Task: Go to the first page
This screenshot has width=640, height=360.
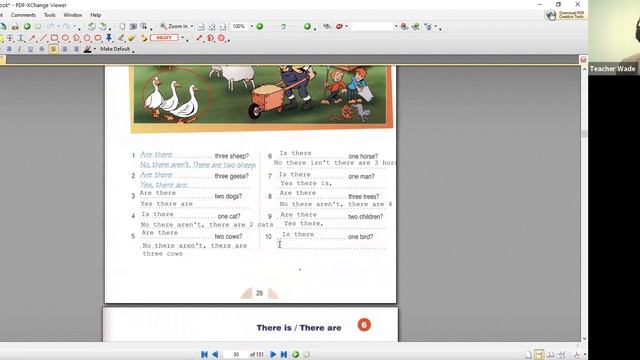Action: pos(204,354)
